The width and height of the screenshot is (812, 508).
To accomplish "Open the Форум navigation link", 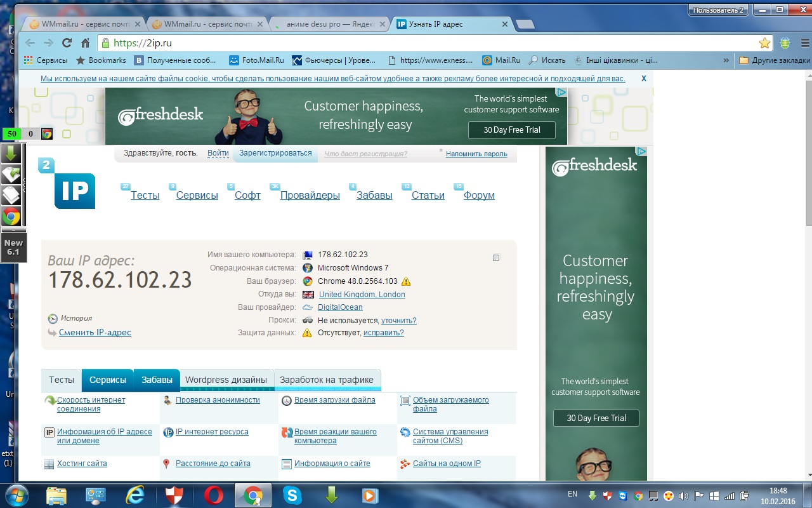I will [479, 195].
